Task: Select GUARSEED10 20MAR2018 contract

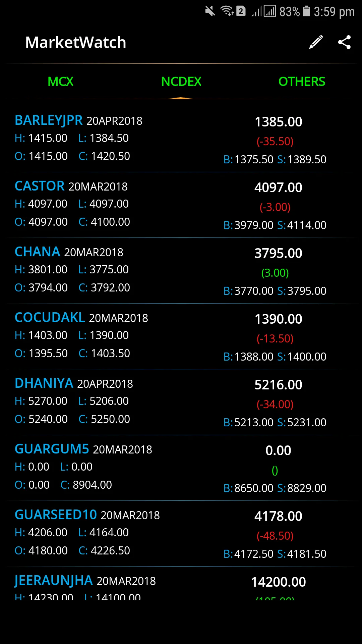Action: [87, 515]
